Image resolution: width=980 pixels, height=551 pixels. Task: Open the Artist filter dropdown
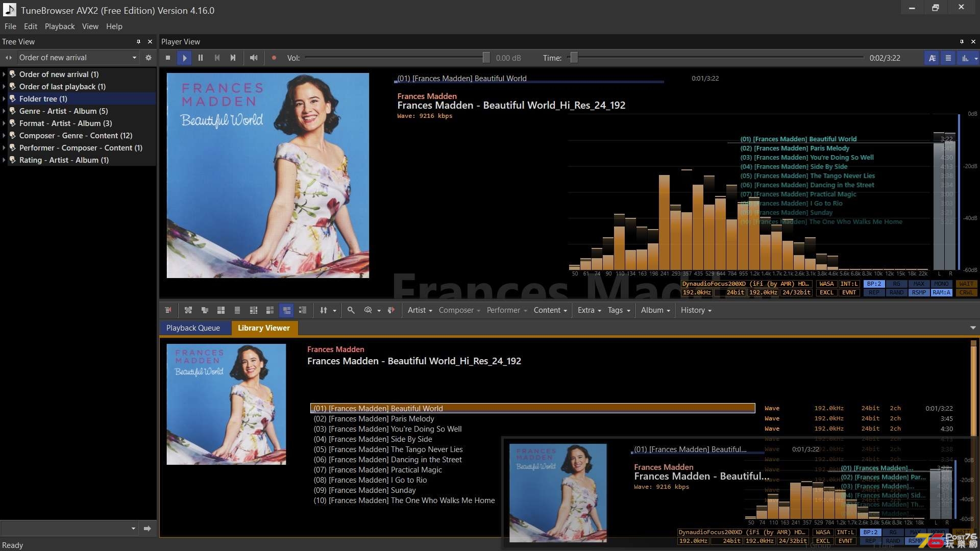tap(420, 310)
